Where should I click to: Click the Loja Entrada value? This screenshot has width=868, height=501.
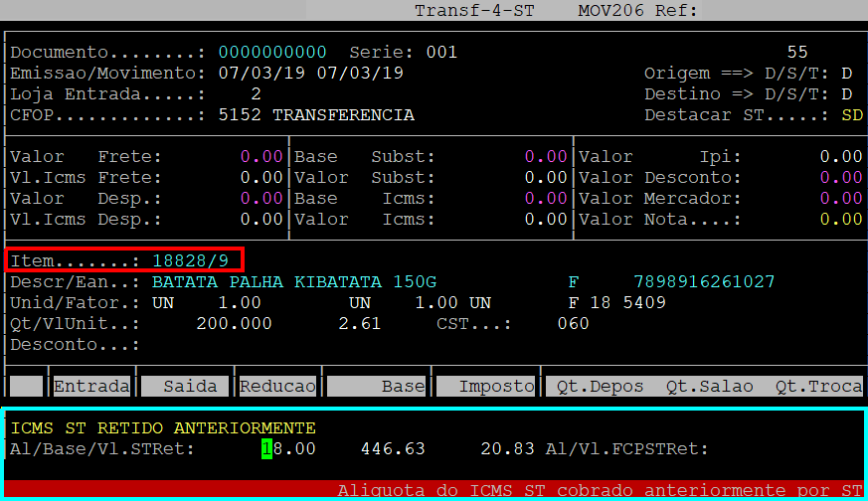tap(256, 94)
